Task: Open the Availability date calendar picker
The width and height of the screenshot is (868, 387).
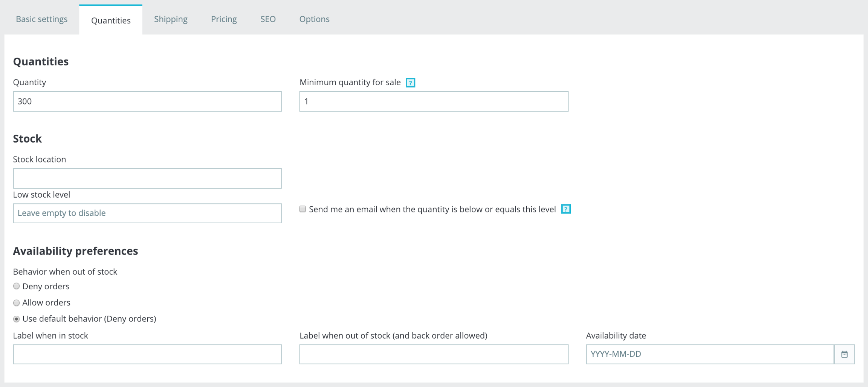Action: [x=844, y=354]
